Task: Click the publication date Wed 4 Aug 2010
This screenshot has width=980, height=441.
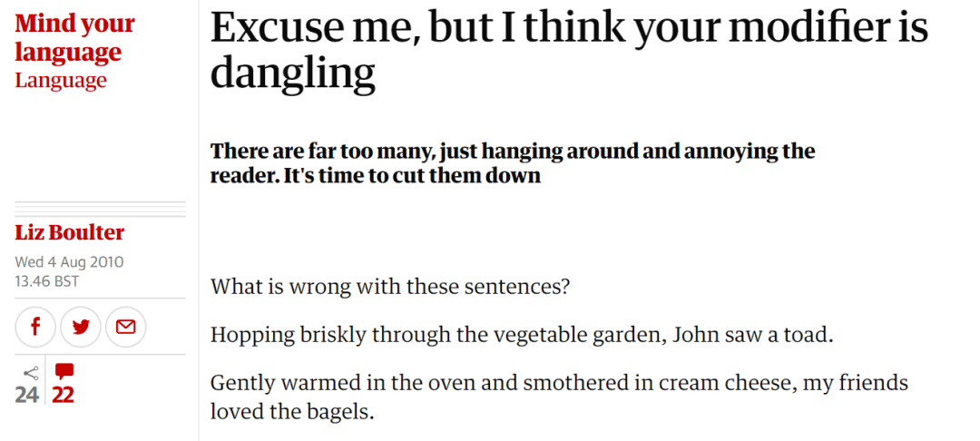Action: coord(69,261)
